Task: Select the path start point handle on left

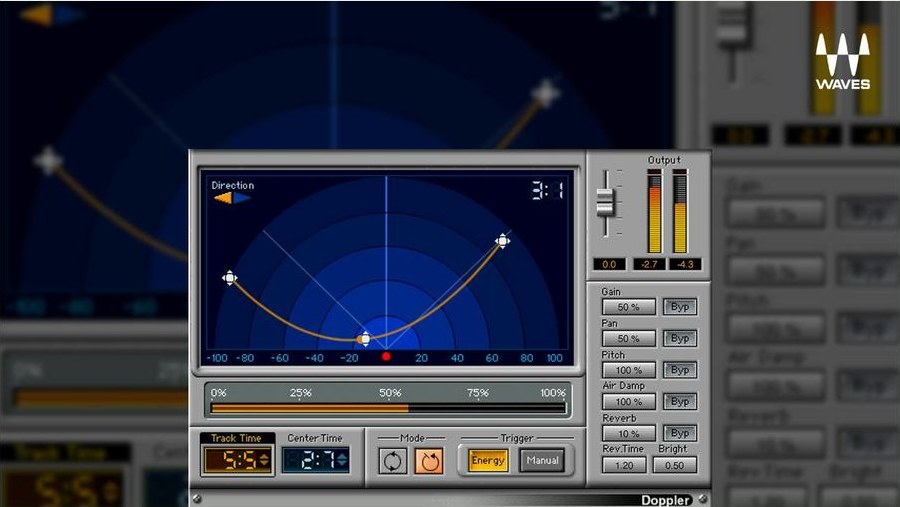Action: [230, 278]
